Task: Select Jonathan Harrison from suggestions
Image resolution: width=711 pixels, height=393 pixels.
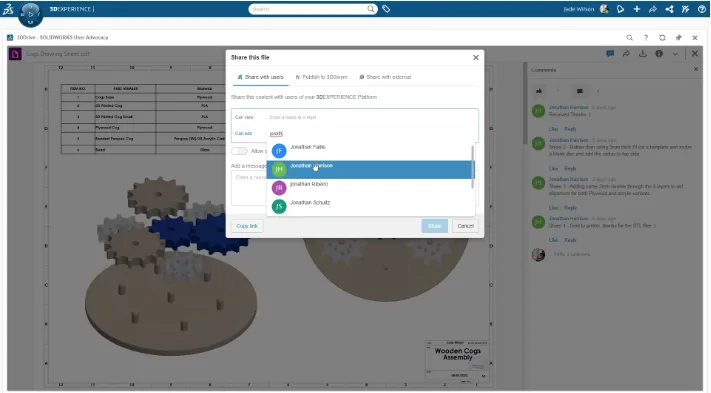Action: click(x=369, y=169)
